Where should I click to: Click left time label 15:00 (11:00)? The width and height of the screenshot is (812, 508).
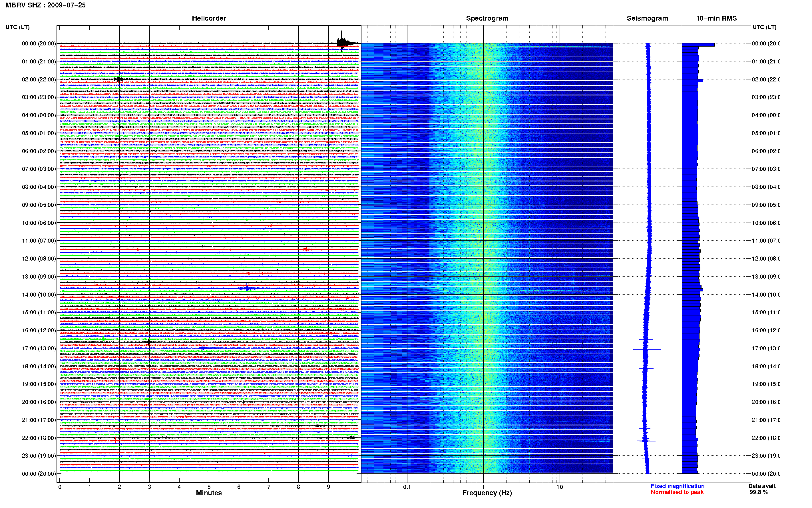39,312
